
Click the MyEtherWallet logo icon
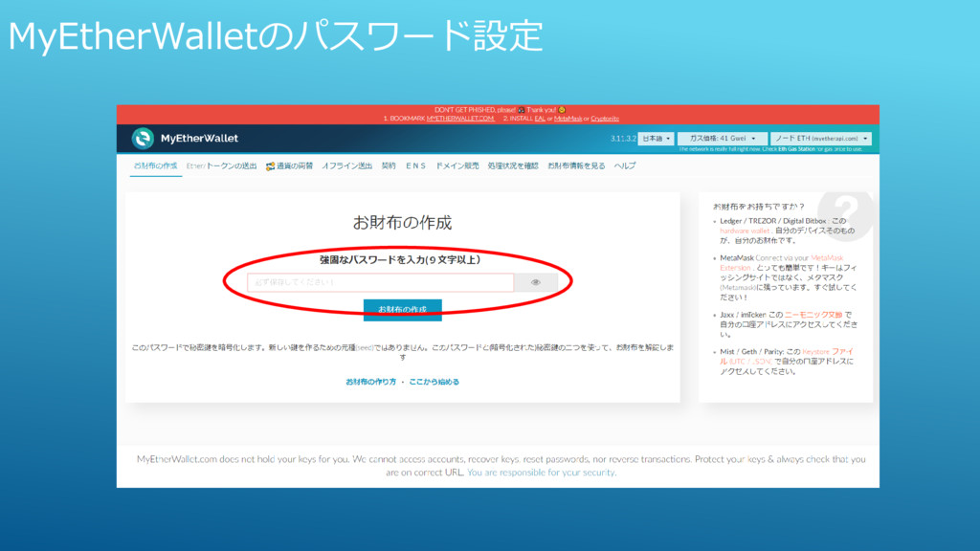pos(143,138)
